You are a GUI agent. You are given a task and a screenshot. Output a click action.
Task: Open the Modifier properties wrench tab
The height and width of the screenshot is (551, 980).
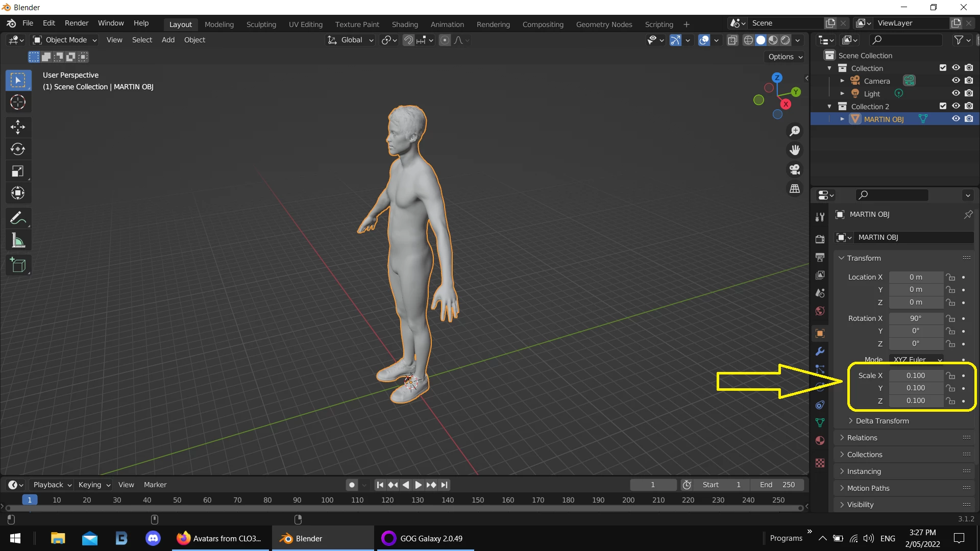[x=820, y=352]
